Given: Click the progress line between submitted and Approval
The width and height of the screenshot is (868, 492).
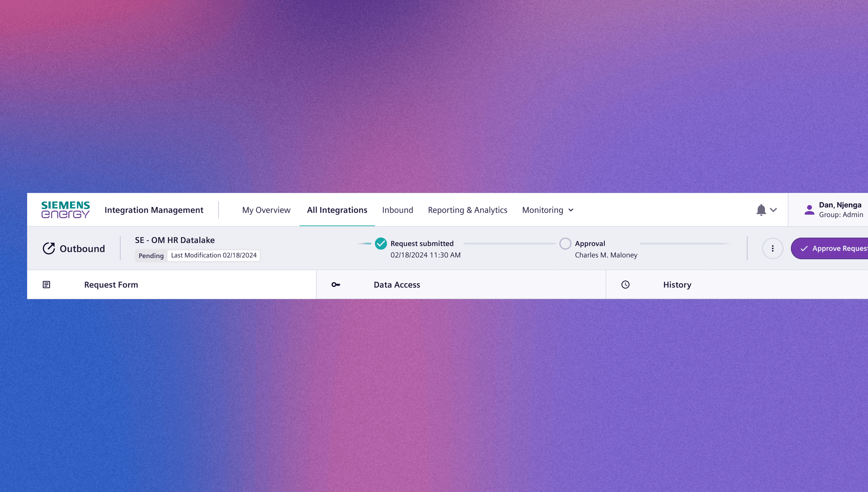Looking at the screenshot, I should tap(509, 244).
